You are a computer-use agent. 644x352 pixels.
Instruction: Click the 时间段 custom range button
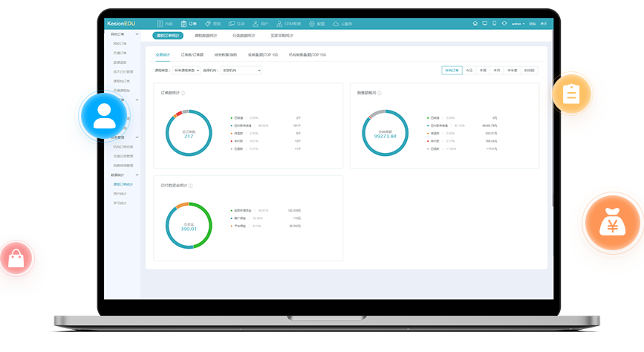529,70
